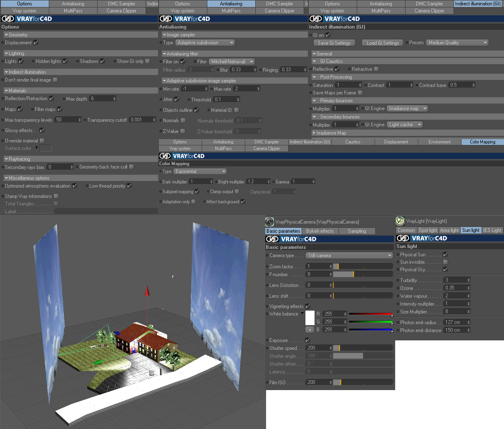The height and width of the screenshot is (429, 504).
Task: Expand the Surface color arrow
Action: coord(36,147)
